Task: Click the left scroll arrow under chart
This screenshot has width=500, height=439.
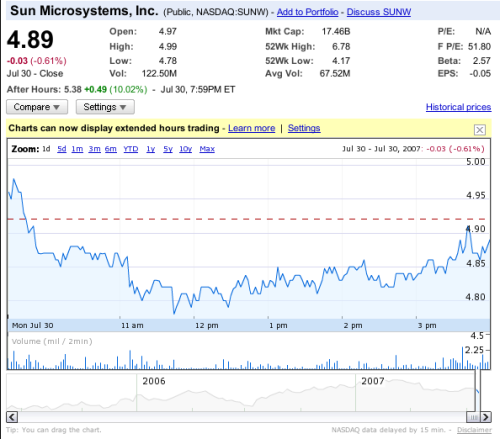Action: click(12, 417)
